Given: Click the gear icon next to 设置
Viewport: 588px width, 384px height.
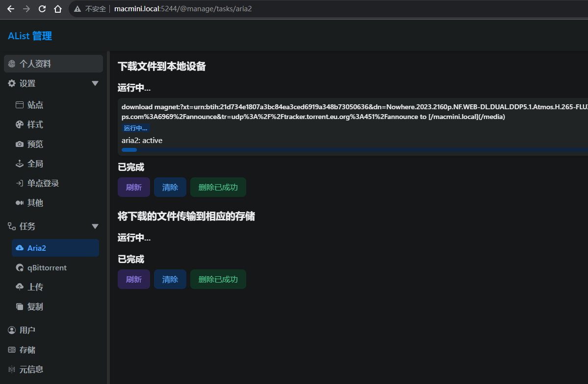Looking at the screenshot, I should pos(12,84).
